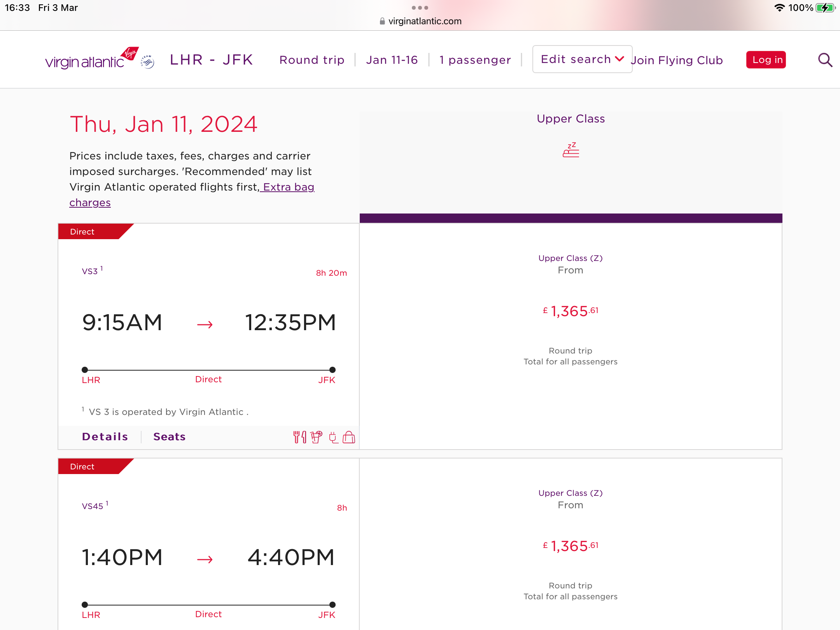Tap the baggage amenity icon
Screen dimensions: 840x630
(x=349, y=437)
